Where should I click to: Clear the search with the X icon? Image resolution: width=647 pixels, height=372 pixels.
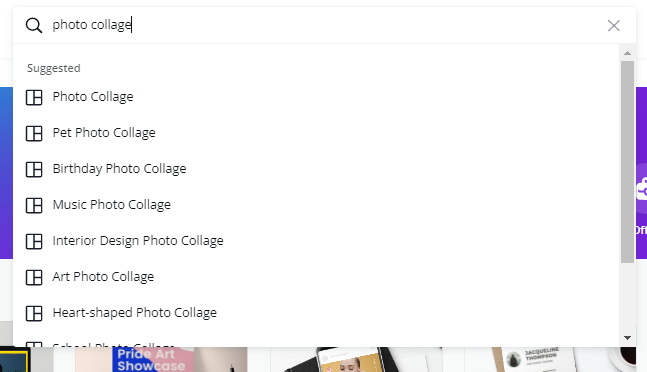614,26
